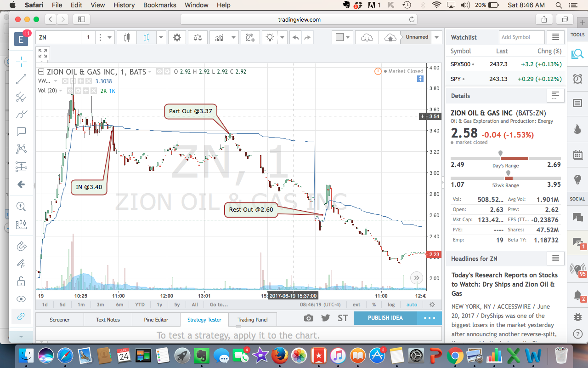Open the Today's Research Reports headline
The height and width of the screenshot is (368, 588).
(504, 284)
